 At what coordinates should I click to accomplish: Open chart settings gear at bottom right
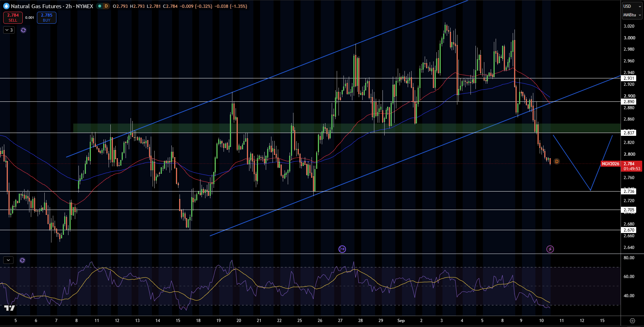coord(632,321)
